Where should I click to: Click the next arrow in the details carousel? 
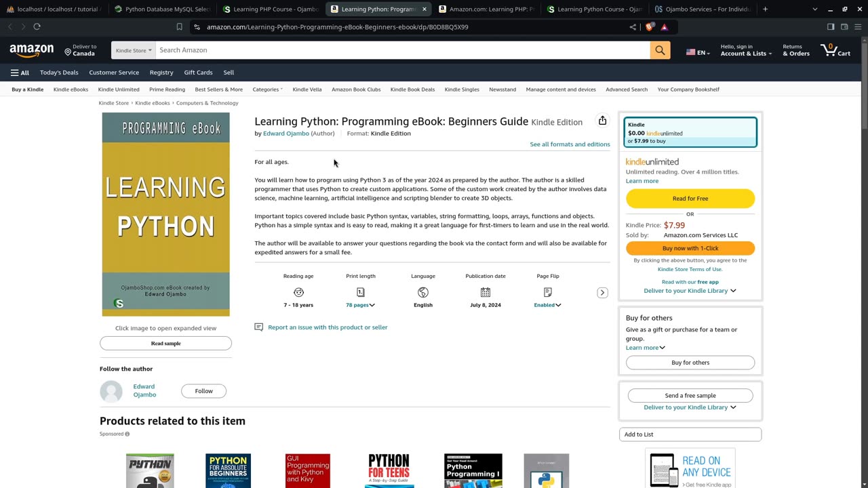[602, 293]
